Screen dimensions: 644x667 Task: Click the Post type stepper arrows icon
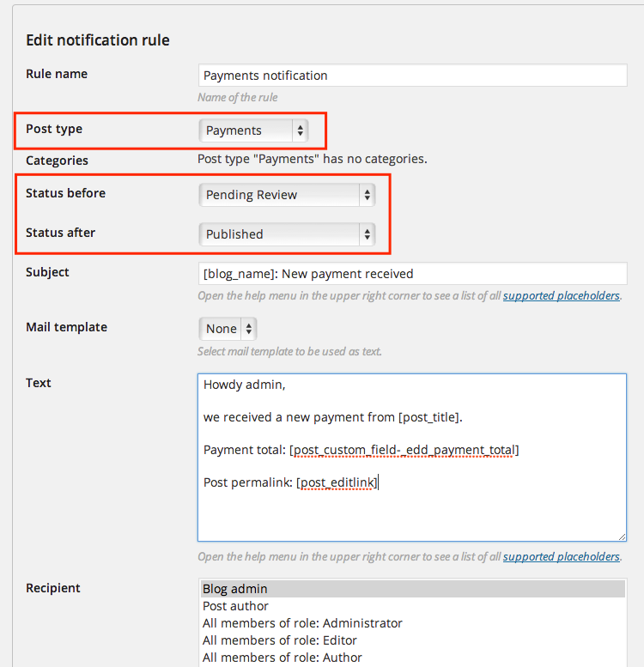(301, 130)
